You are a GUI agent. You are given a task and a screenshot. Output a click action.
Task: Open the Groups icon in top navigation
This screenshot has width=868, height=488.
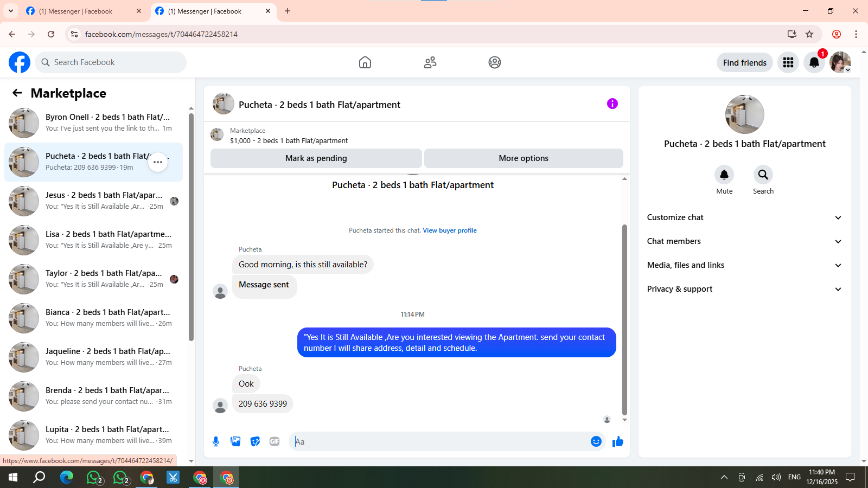495,62
